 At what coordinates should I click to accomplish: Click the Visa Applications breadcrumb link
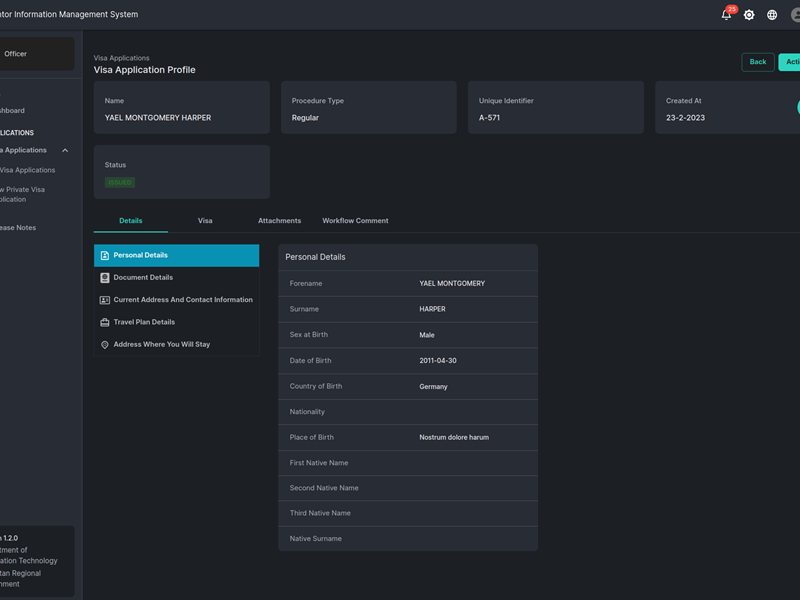pyautogui.click(x=121, y=58)
